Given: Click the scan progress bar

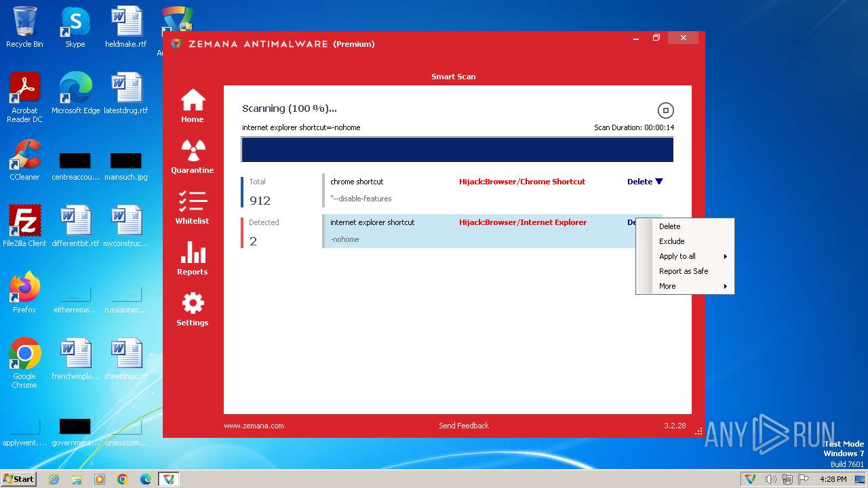Looking at the screenshot, I should (x=457, y=150).
